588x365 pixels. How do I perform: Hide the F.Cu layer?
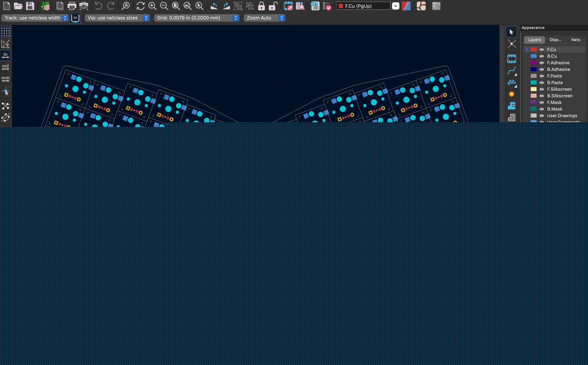542,49
